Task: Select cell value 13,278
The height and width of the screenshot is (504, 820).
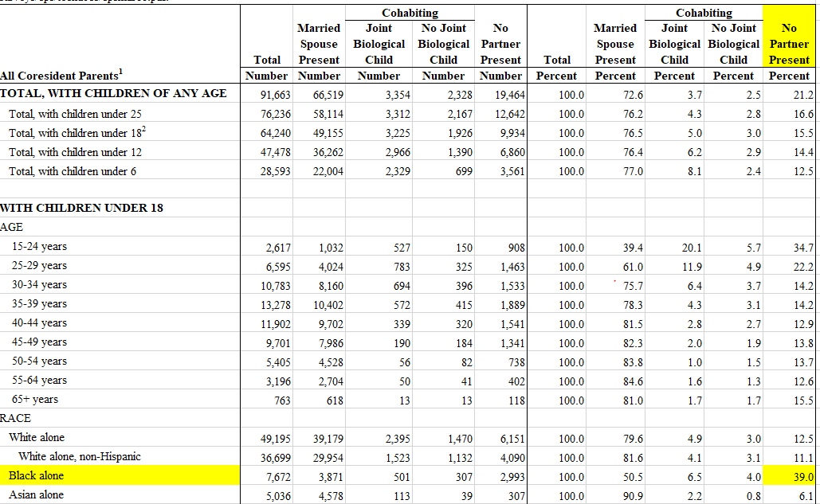Action: coord(275,305)
